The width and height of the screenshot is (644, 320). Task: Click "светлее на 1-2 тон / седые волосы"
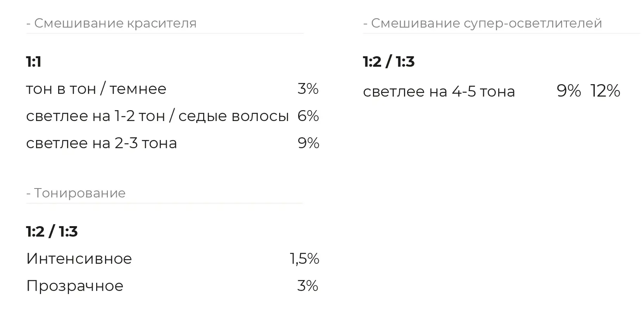pos(157,116)
